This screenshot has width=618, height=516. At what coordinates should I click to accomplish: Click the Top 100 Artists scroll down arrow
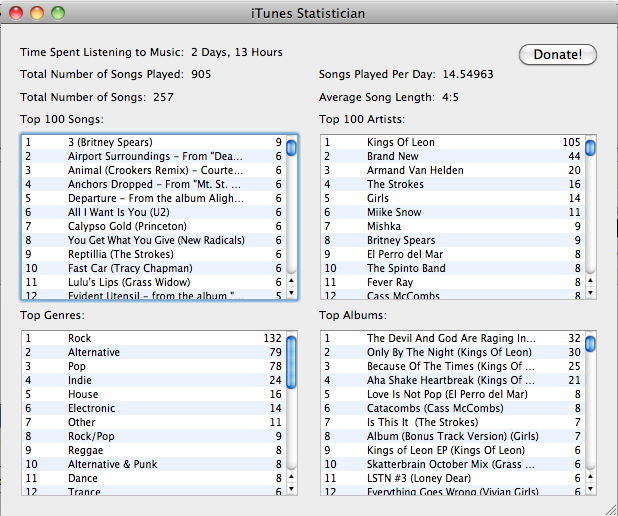[x=590, y=292]
